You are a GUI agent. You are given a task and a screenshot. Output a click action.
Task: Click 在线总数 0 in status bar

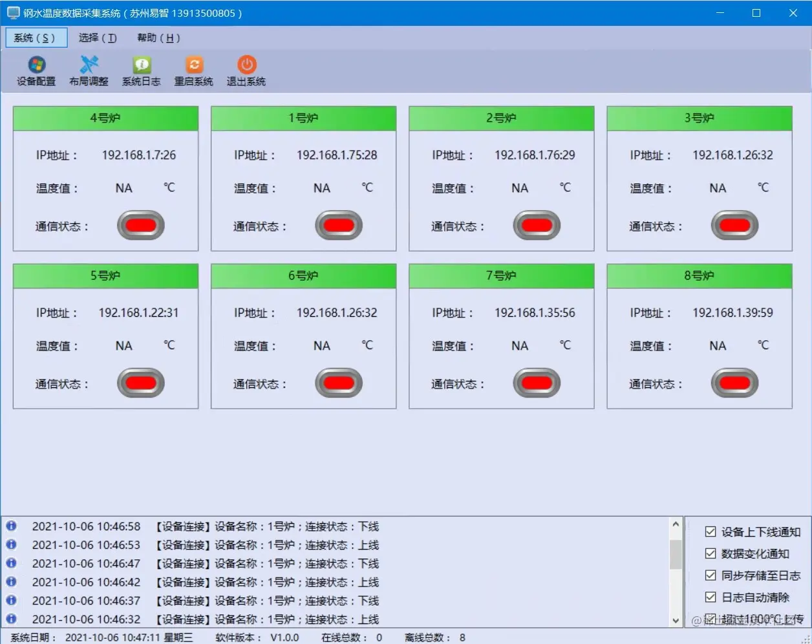pyautogui.click(x=352, y=638)
